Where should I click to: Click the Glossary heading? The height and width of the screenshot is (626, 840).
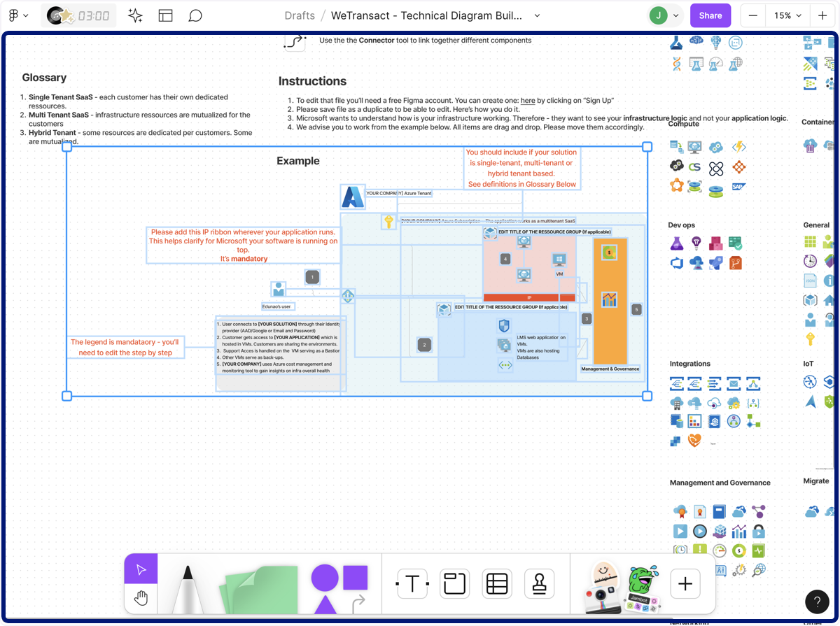[44, 78]
